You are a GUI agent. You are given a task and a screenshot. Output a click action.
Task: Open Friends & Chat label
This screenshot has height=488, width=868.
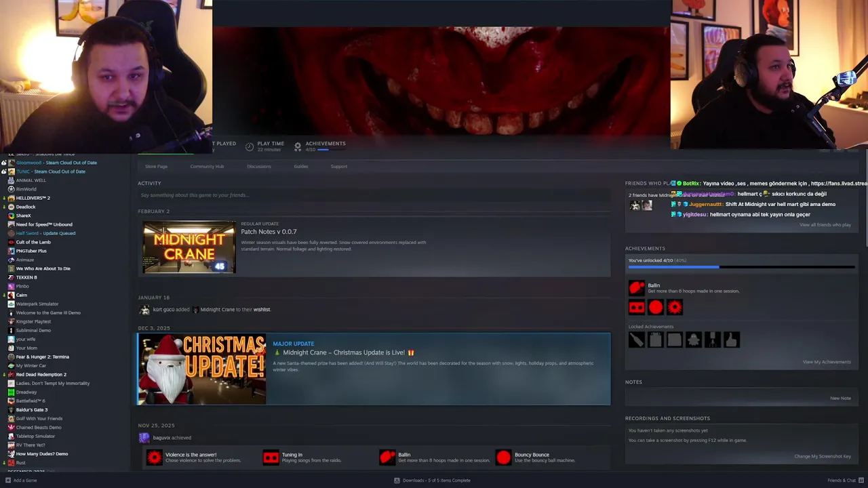[842, 481]
